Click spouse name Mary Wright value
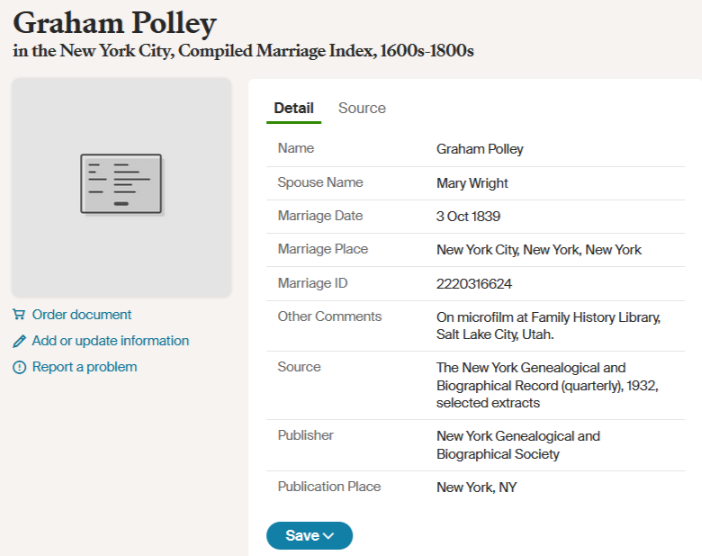702x556 pixels. tap(472, 183)
